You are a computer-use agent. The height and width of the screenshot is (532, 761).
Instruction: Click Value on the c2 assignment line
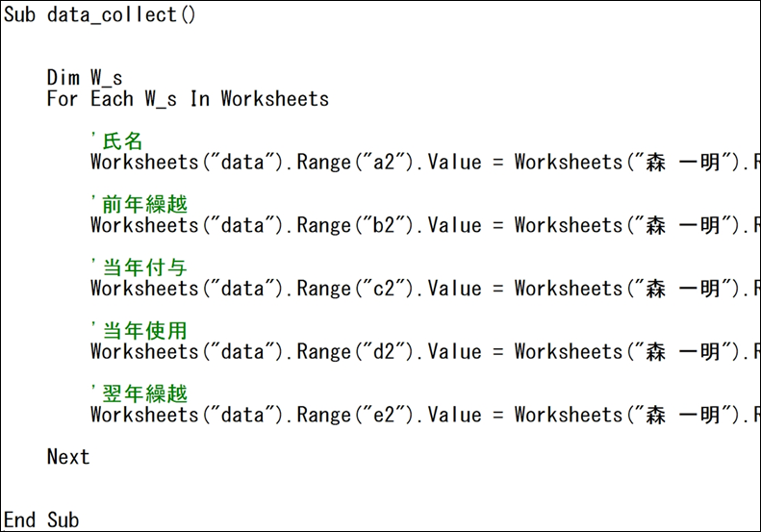[x=455, y=289]
